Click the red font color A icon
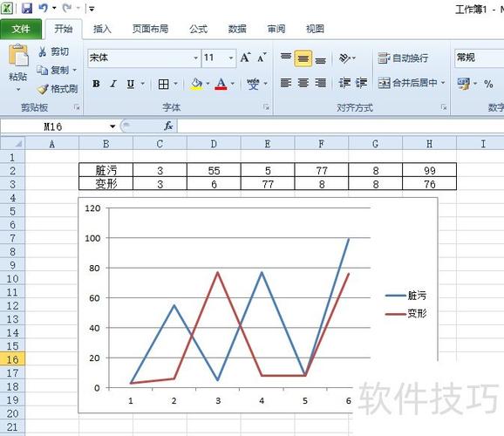This screenshot has height=436, width=504. coord(221,85)
